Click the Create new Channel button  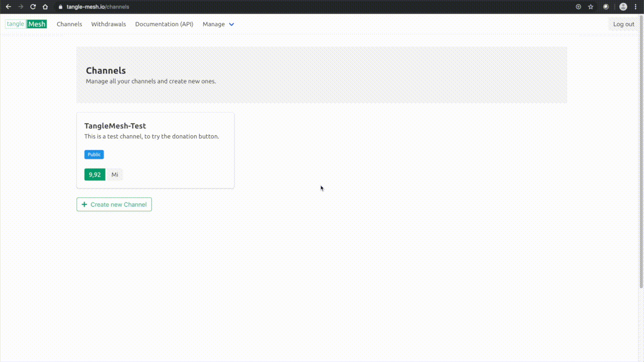[114, 205]
